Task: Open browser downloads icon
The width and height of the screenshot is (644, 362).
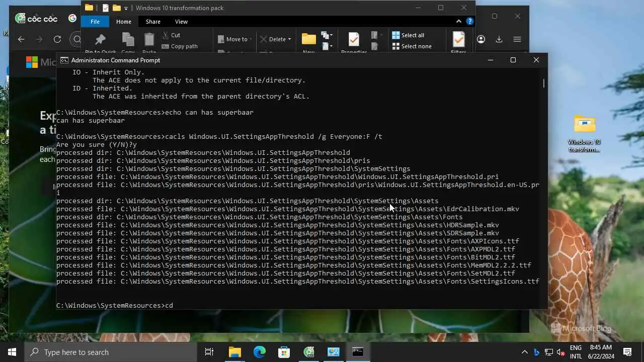Action: click(499, 39)
